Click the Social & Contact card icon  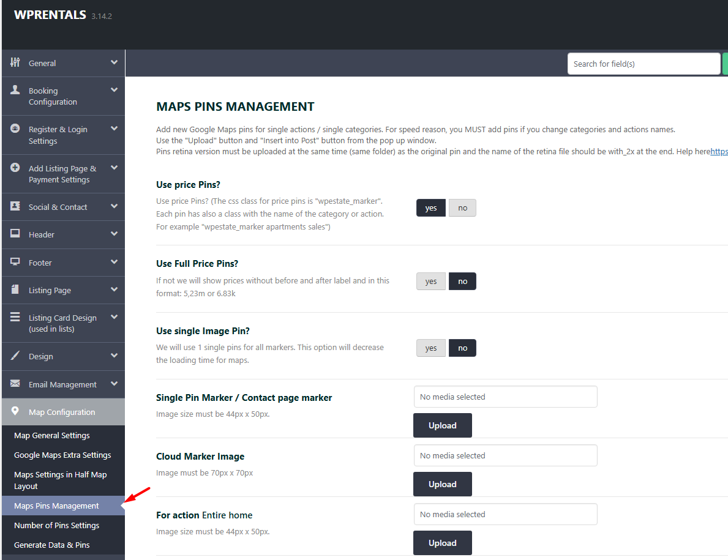tap(15, 207)
